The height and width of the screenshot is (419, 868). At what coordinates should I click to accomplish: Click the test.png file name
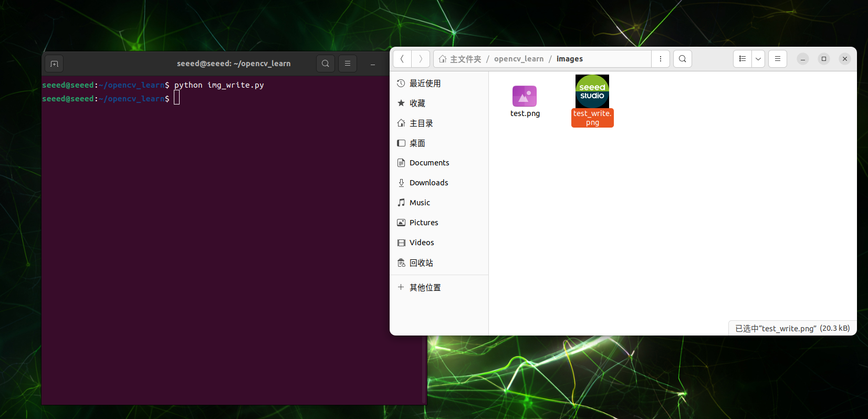tap(525, 113)
